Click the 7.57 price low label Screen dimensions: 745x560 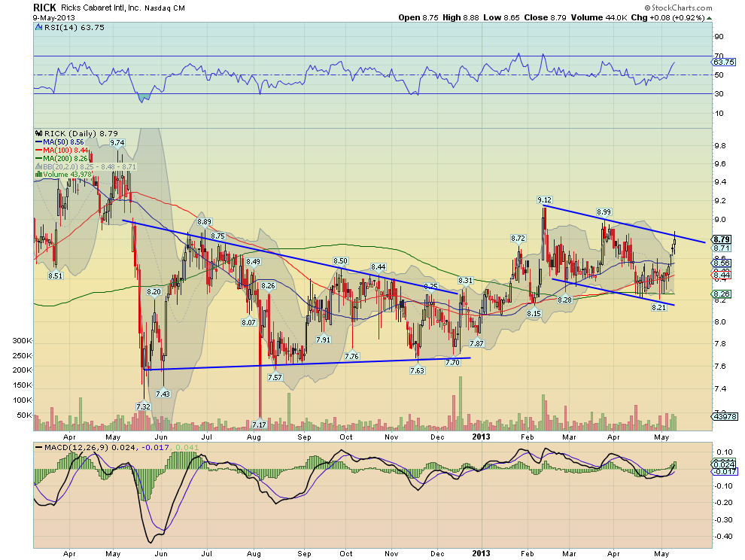[x=275, y=377]
